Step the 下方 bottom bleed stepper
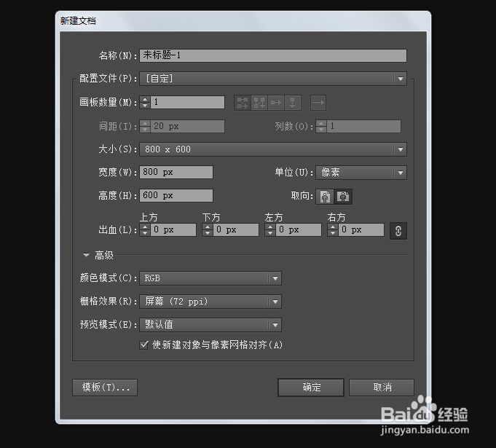The image size is (496, 448). pyautogui.click(x=208, y=230)
